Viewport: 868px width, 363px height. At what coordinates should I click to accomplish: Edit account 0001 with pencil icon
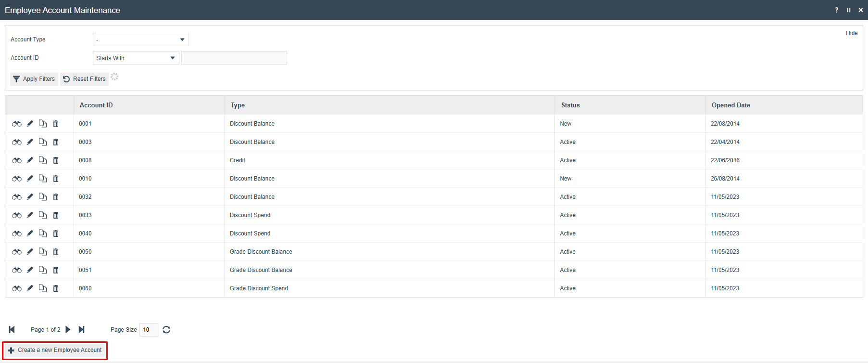point(30,124)
